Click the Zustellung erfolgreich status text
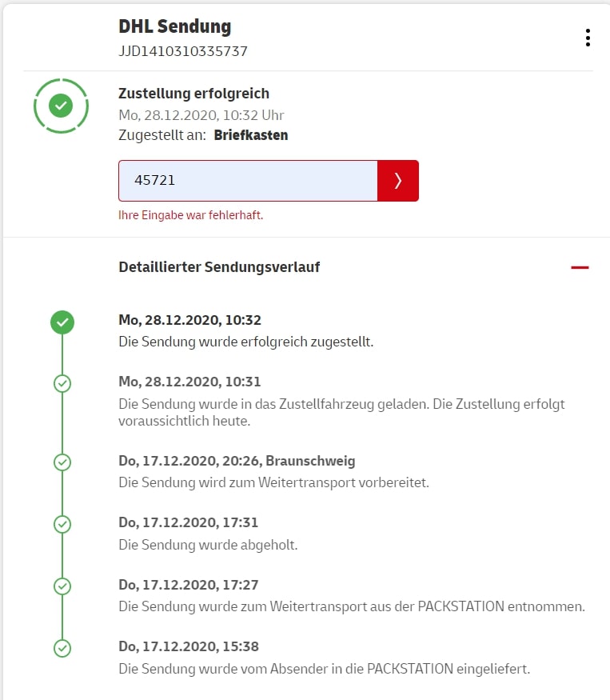The image size is (610, 700). [193, 94]
